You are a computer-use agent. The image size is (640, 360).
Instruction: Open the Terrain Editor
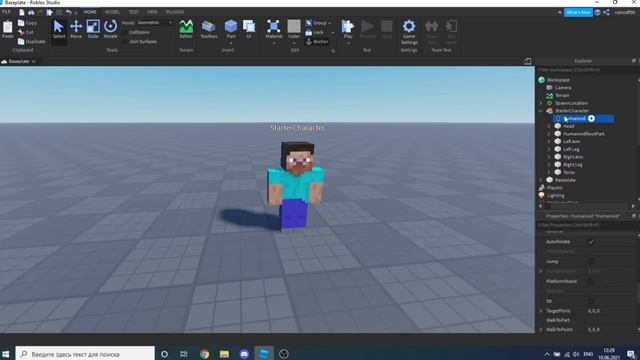click(186, 29)
